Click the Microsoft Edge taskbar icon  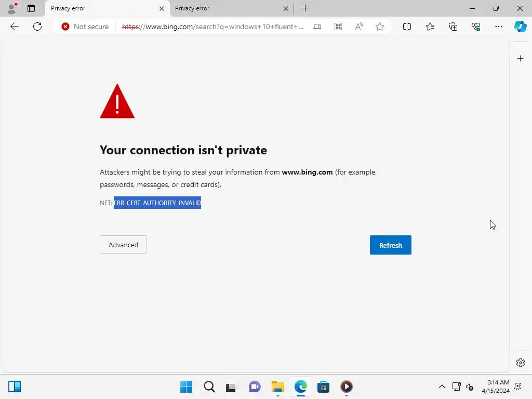(301, 387)
